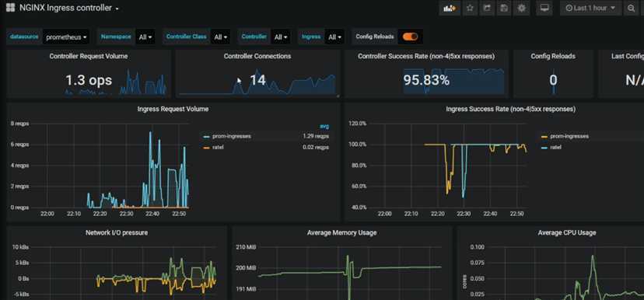Click the Add panel icon
Image resolution: width=644 pixels, height=300 pixels.
point(450,9)
